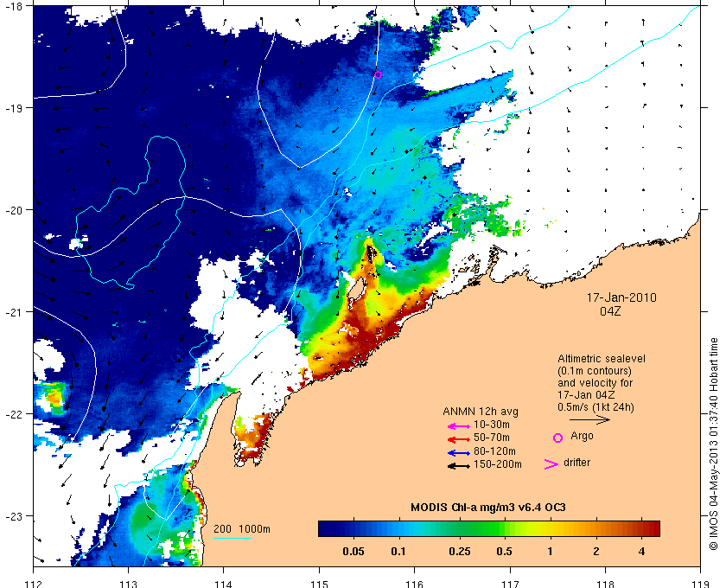Click the colorbar value '0.05'
This screenshot has height=588, width=726.
353,552
